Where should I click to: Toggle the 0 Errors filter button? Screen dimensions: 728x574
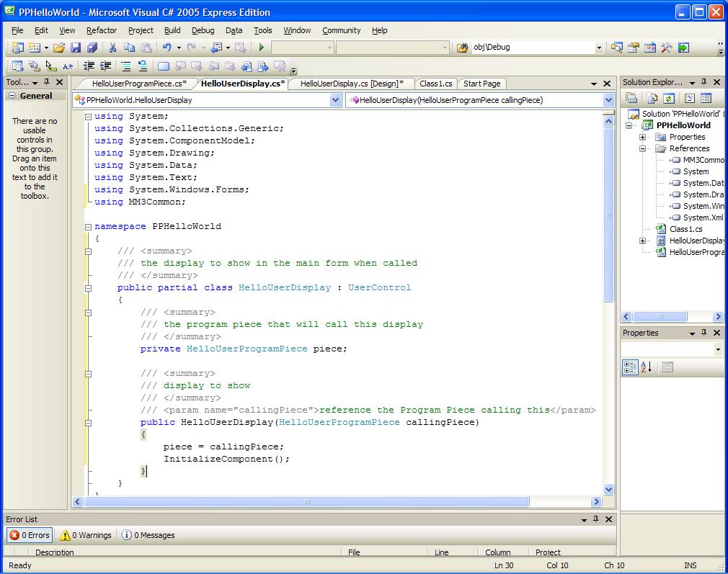pos(30,535)
